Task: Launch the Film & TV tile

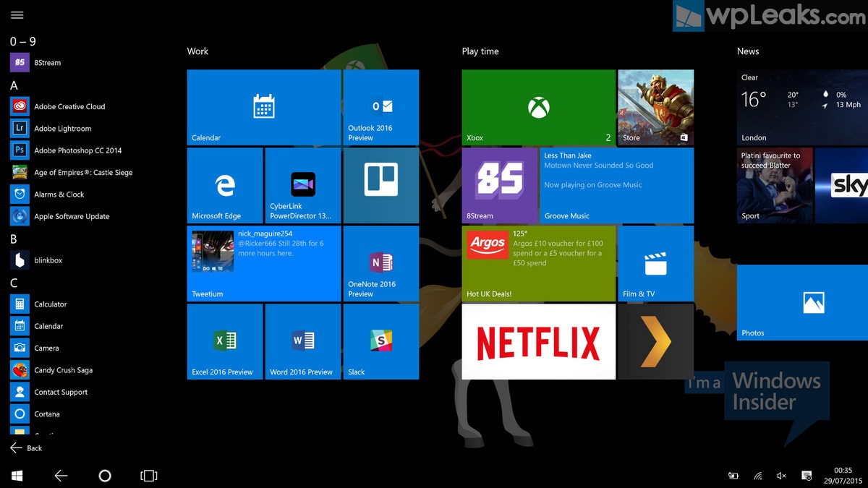Action: (656, 264)
